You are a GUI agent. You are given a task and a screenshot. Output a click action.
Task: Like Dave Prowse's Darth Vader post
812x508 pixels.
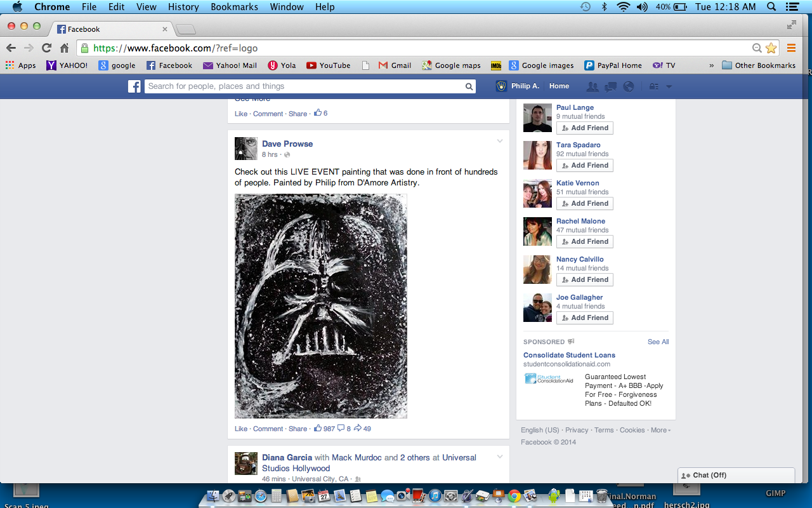coord(241,429)
